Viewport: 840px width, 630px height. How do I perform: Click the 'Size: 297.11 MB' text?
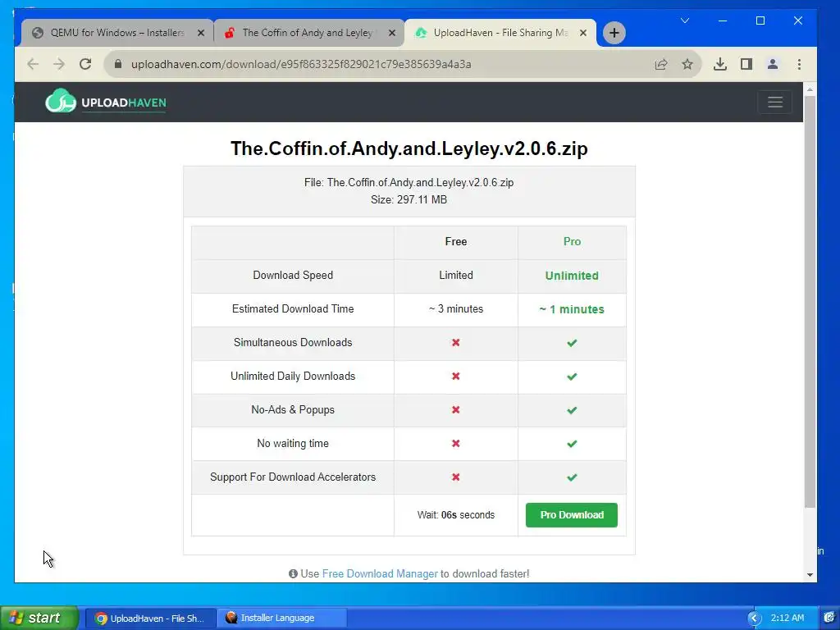pyautogui.click(x=409, y=200)
